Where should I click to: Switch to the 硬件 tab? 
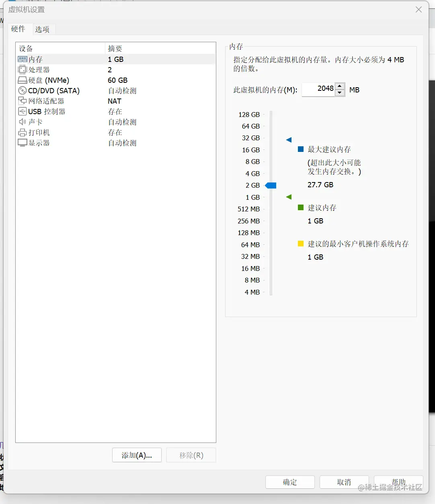(x=19, y=29)
